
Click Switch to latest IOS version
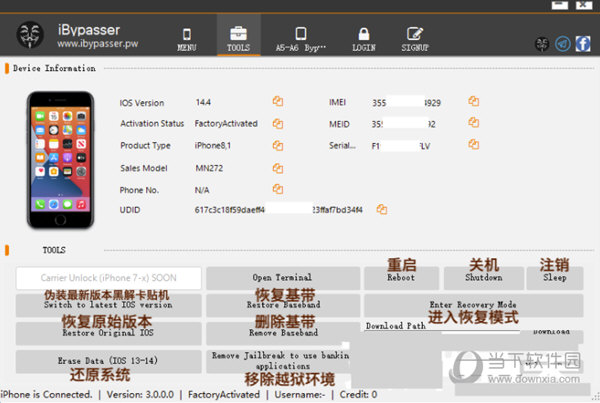pos(109,305)
